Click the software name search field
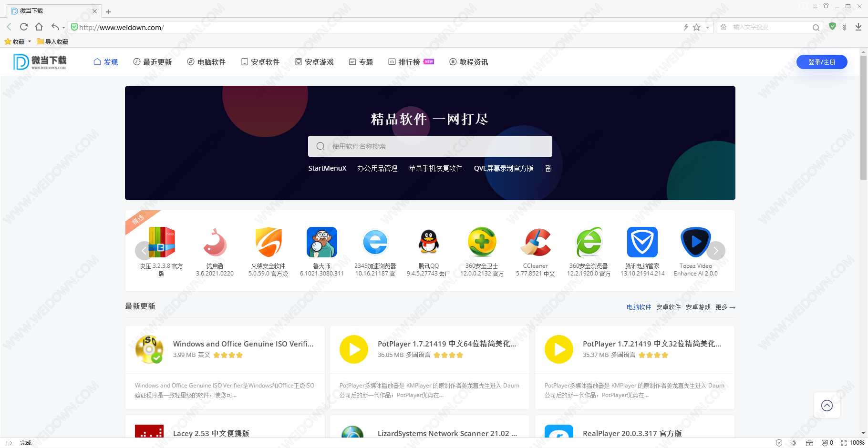Image resolution: width=868 pixels, height=448 pixels. tap(430, 146)
